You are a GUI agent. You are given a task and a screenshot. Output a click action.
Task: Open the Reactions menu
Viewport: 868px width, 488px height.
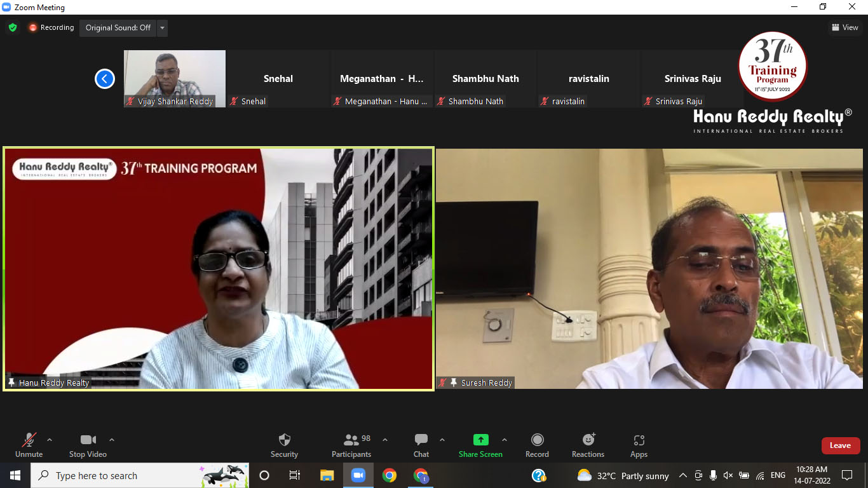tap(588, 445)
